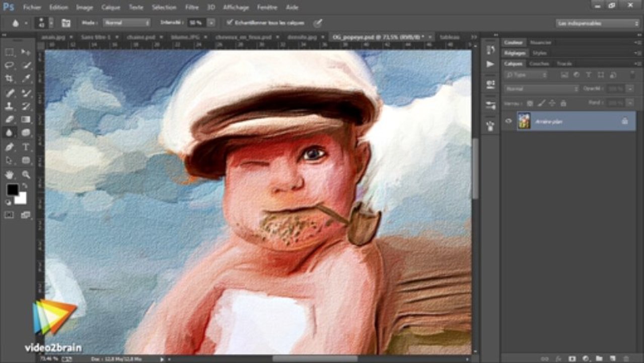The width and height of the screenshot is (644, 363).
Task: Hide the Arrière-plan layer
Action: (x=509, y=121)
